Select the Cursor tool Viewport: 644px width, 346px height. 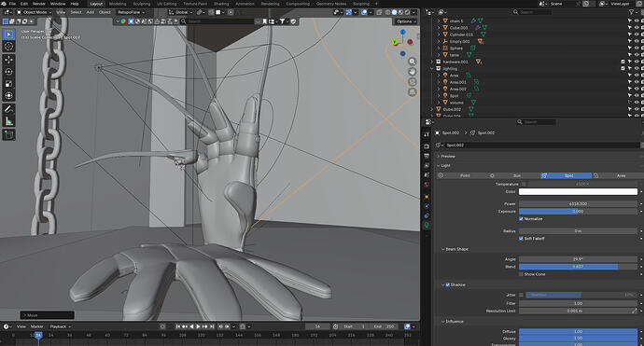pyautogui.click(x=8, y=47)
